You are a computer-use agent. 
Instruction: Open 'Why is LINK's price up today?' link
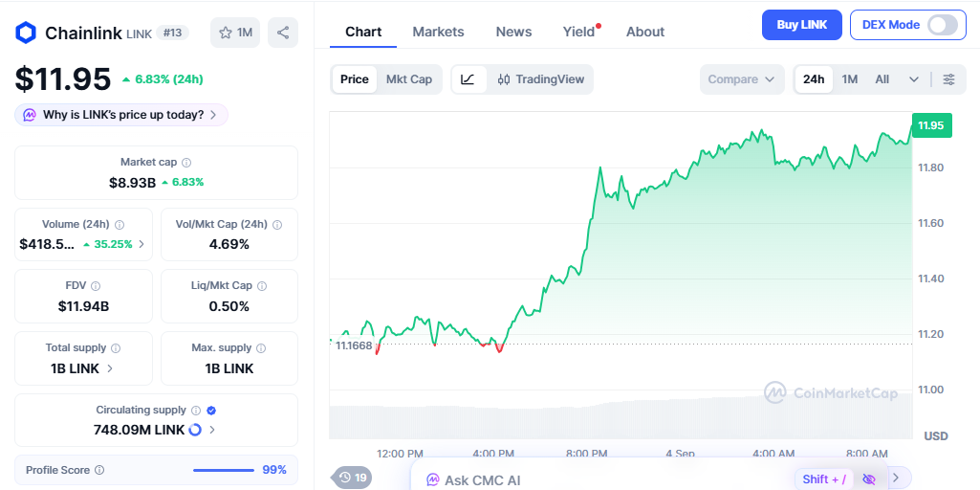(122, 115)
